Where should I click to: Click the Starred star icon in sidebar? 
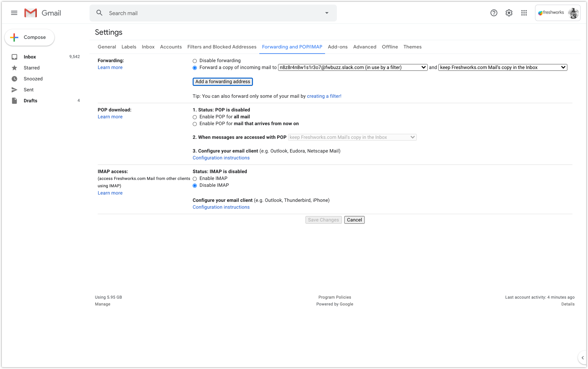pyautogui.click(x=14, y=68)
